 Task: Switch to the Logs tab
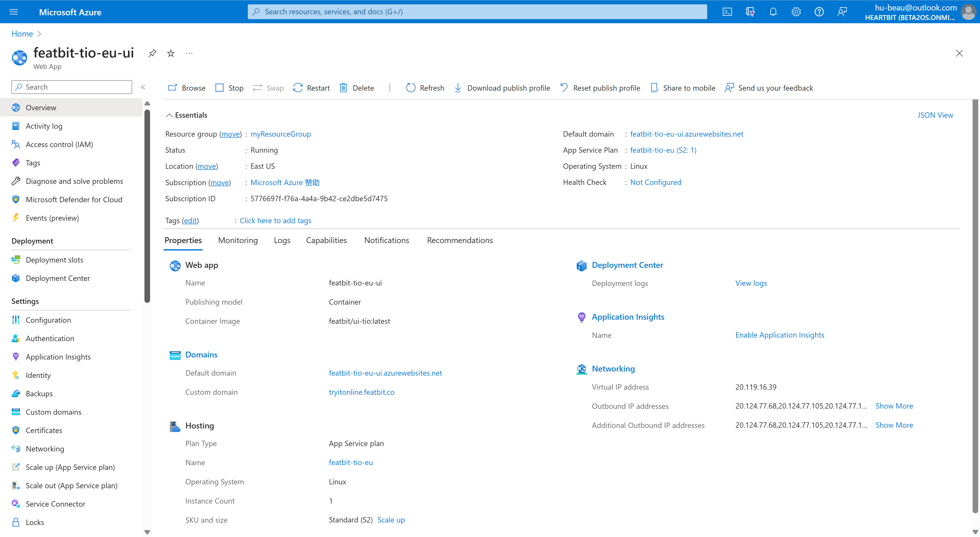coord(282,240)
